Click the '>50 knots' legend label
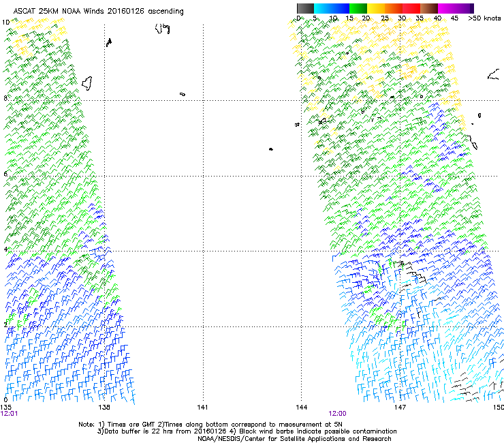This screenshot has height=443, width=504. 484,18
